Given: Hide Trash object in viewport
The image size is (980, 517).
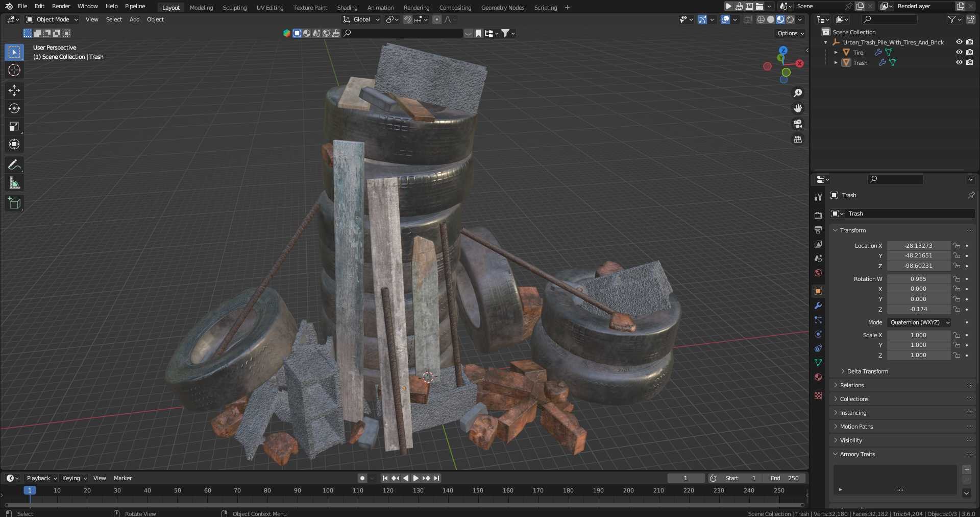Looking at the screenshot, I should (x=959, y=62).
